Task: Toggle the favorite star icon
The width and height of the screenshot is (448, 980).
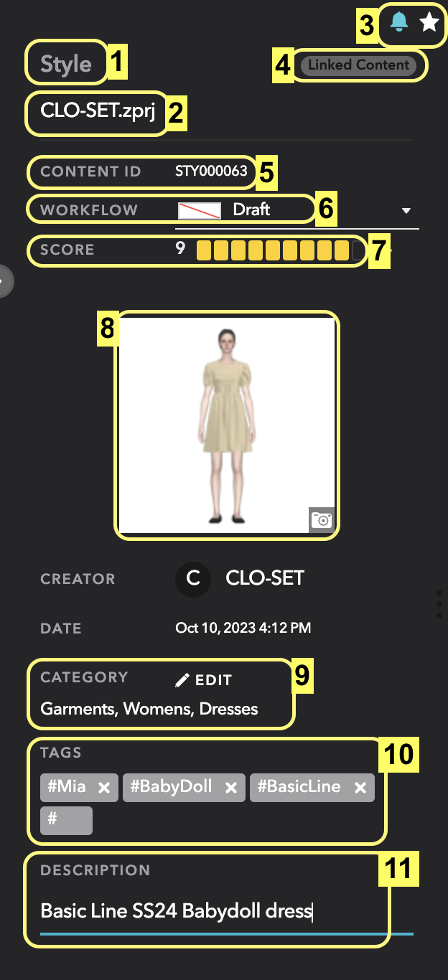Action: [429, 22]
